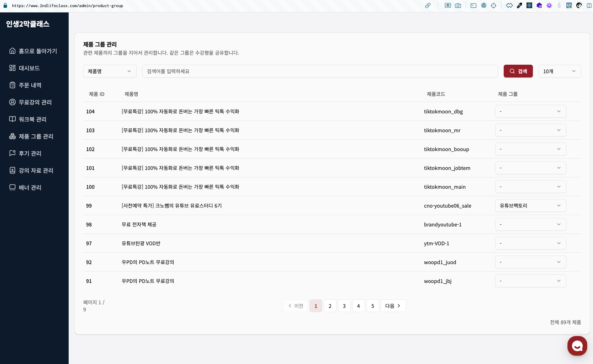Open the React DevTools extension icon
Screen dimensions: 593x364
[x=529, y=6]
